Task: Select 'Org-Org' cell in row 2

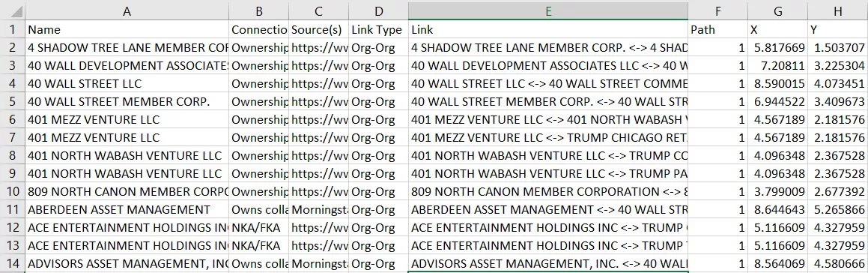Action: coord(379,48)
